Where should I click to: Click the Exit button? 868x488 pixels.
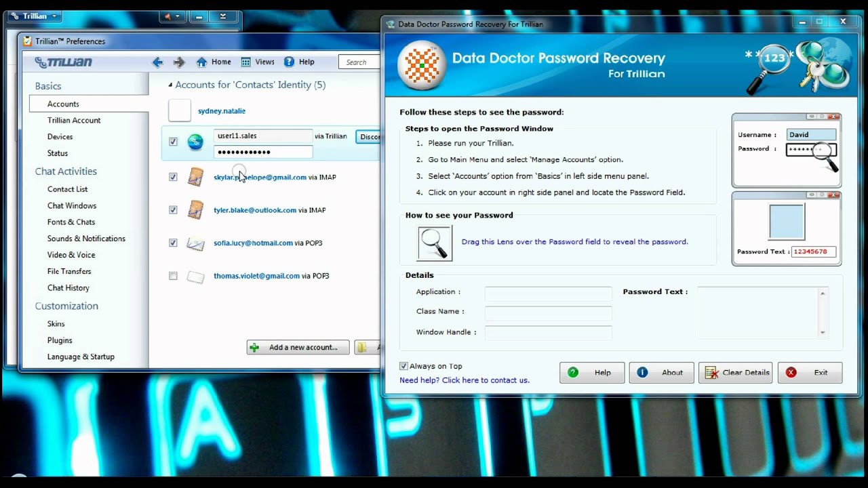click(x=810, y=372)
